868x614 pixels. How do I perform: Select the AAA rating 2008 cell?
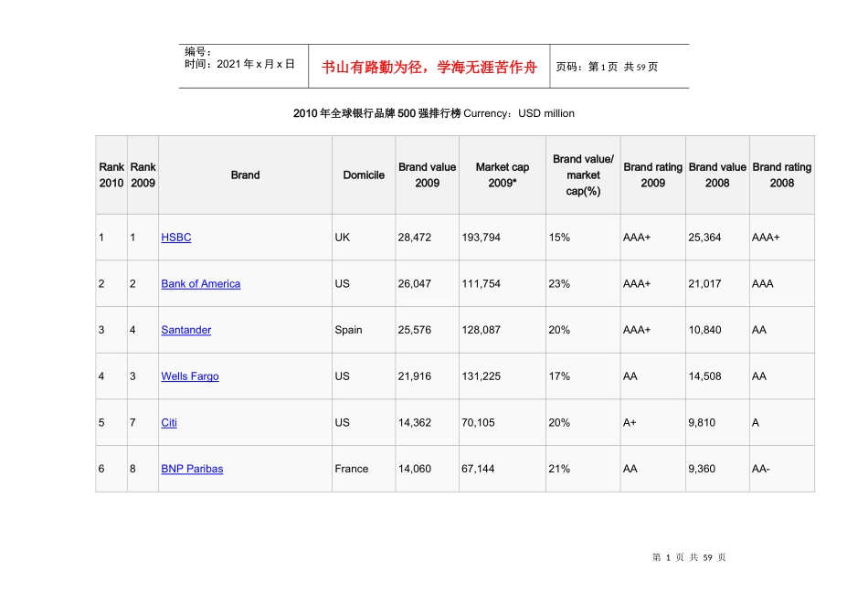tap(782, 284)
